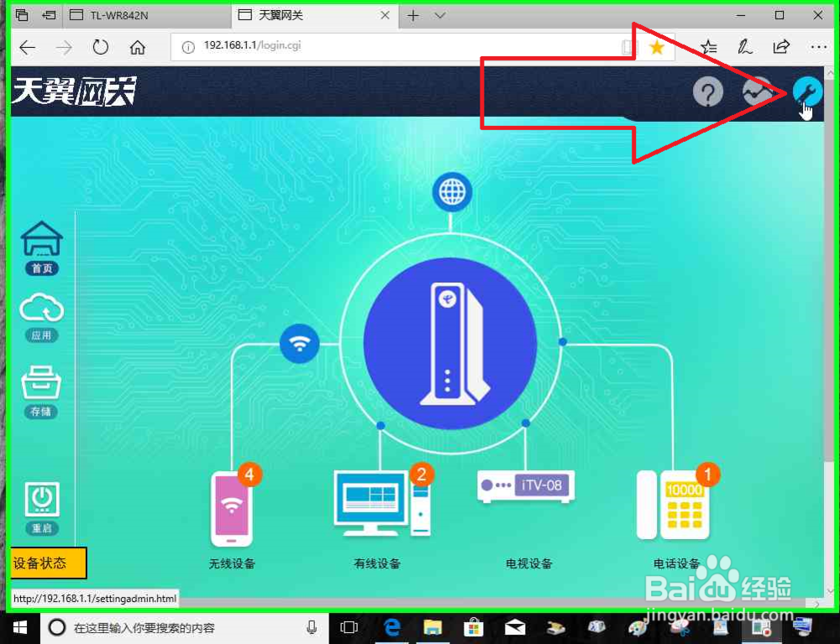Open 电话设备 telephone device icon
Viewport: 840px width, 644px height.
[x=674, y=504]
